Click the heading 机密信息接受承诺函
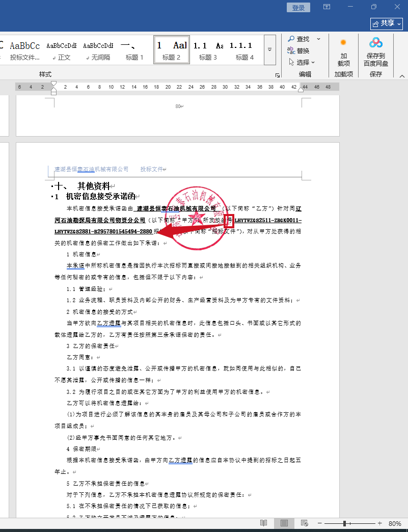This screenshot has width=408, height=532. click(101, 197)
